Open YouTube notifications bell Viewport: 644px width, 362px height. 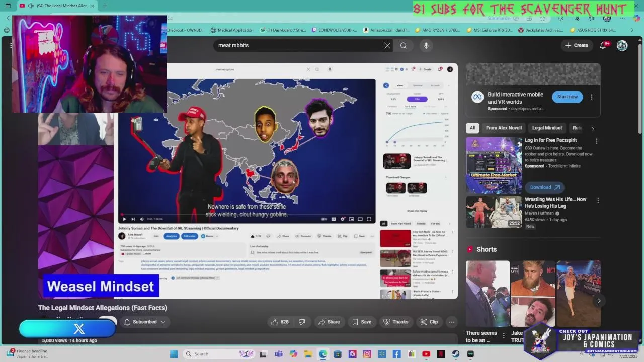pyautogui.click(x=603, y=45)
